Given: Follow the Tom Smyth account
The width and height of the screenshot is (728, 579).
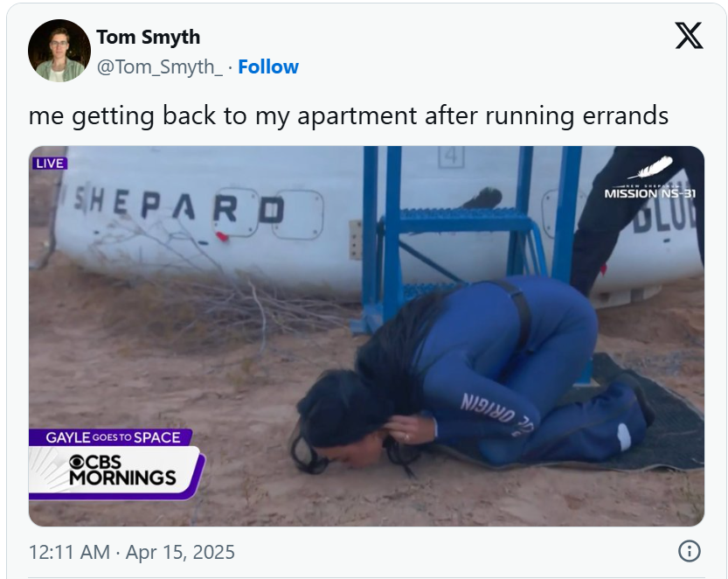Looking at the screenshot, I should (268, 67).
